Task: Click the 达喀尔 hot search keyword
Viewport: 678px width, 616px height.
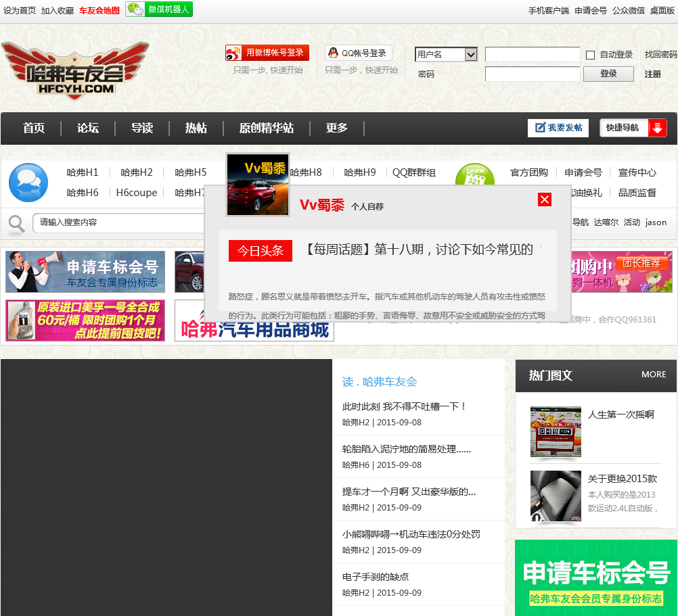Action: (x=606, y=222)
